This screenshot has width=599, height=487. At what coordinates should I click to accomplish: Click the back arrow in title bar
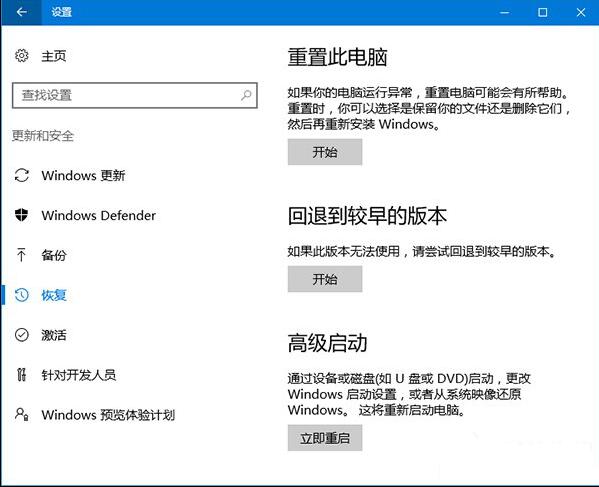(21, 12)
